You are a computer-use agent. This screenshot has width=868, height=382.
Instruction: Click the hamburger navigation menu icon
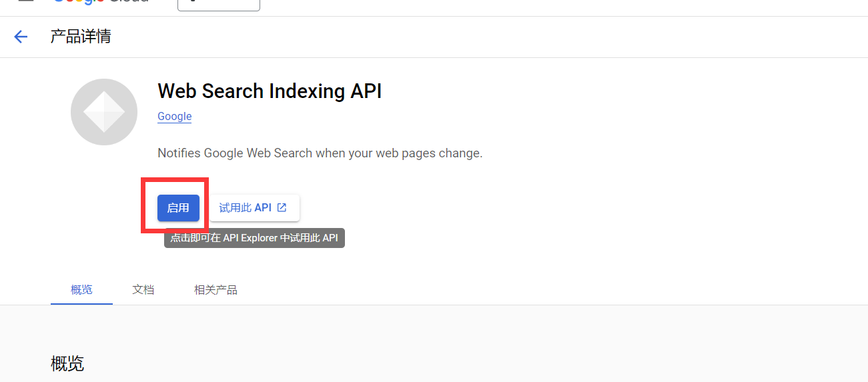pos(25,2)
